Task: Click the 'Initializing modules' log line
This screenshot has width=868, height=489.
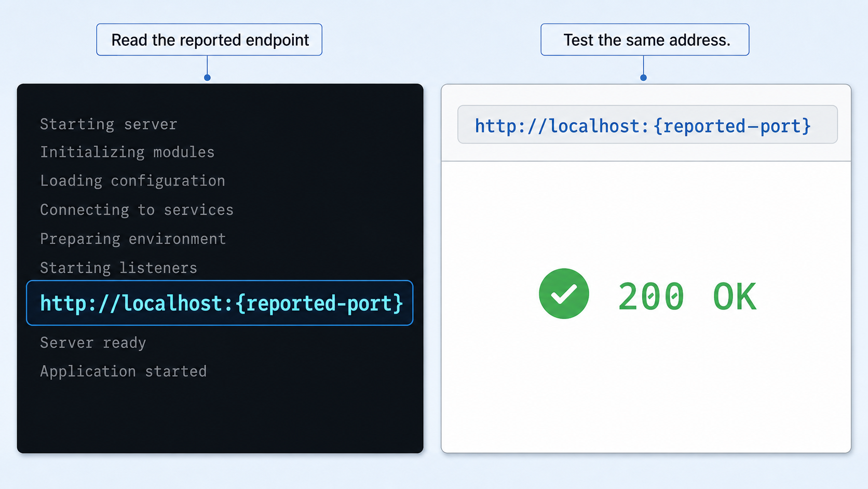Action: (127, 152)
